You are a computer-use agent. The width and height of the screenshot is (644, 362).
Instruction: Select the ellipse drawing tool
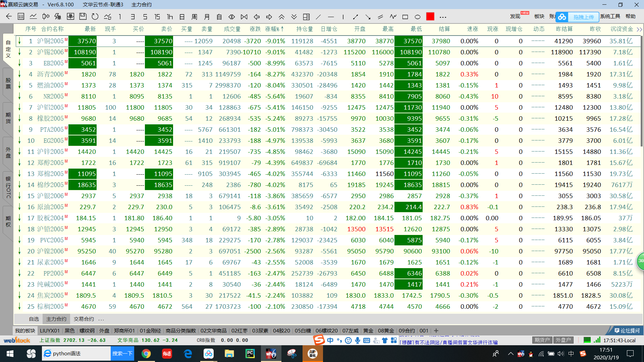click(418, 16)
